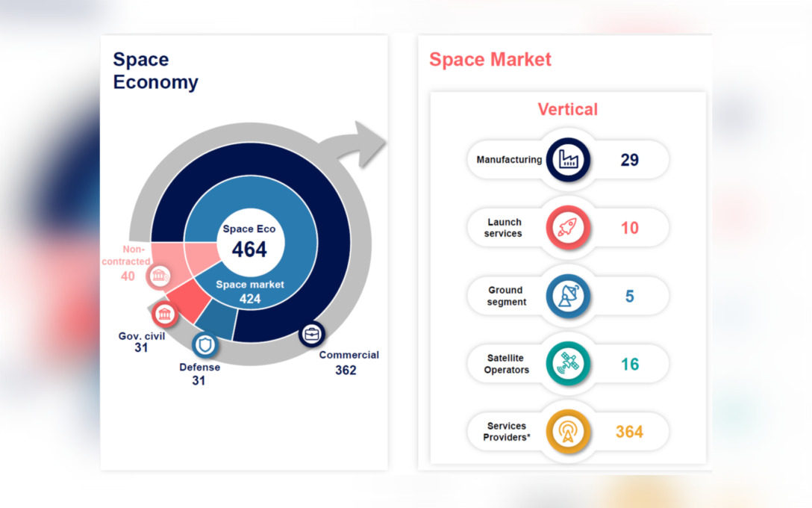This screenshot has height=508, width=812.
Task: Select the Ground segment antenna icon
Action: pyautogui.click(x=568, y=296)
